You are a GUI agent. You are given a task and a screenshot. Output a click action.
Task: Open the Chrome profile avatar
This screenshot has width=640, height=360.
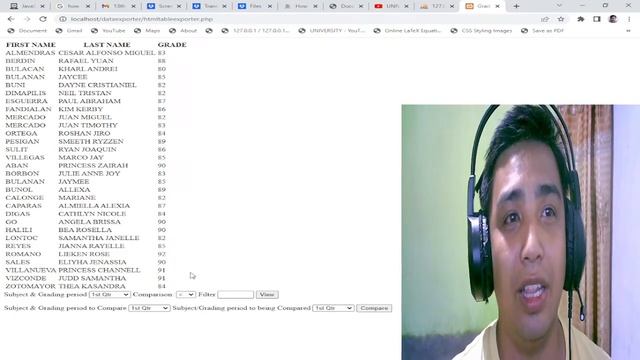tap(613, 19)
